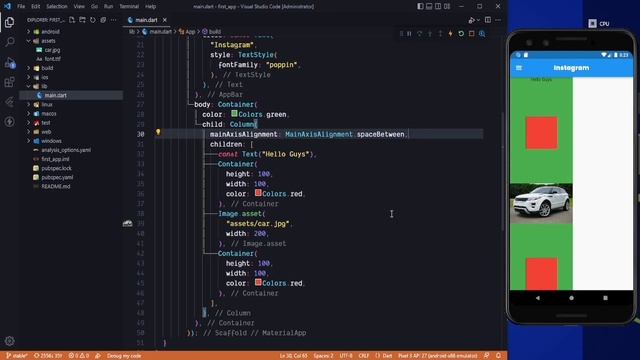Click stable branch indicator in status bar
640x360 pixels.
pyautogui.click(x=17, y=356)
